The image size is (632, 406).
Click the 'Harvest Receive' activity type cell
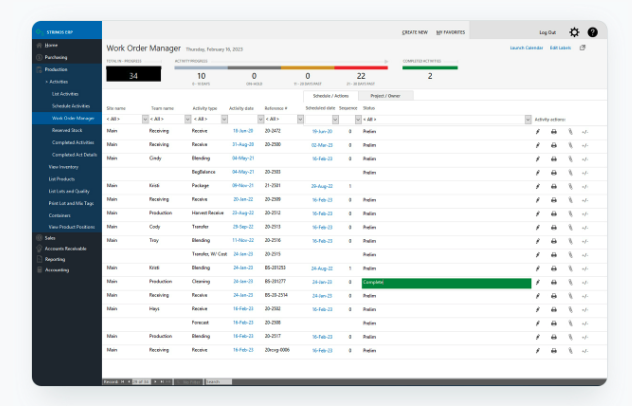(208, 213)
